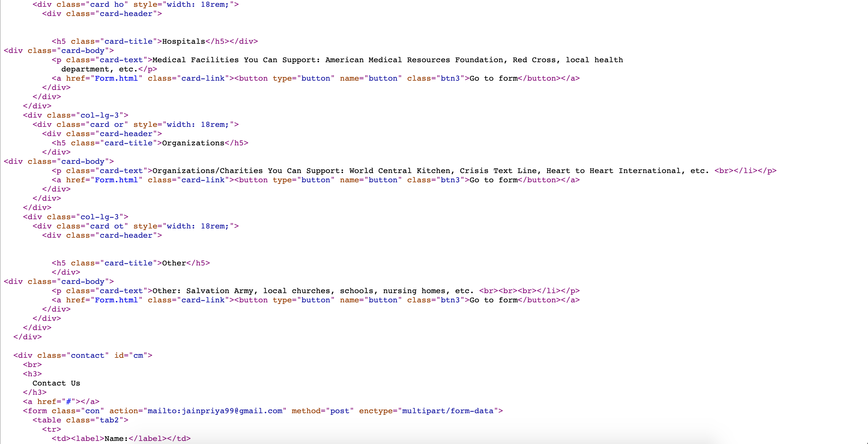The height and width of the screenshot is (444, 868).
Task: Open Form.html link in Hospitals card
Action: click(116, 79)
